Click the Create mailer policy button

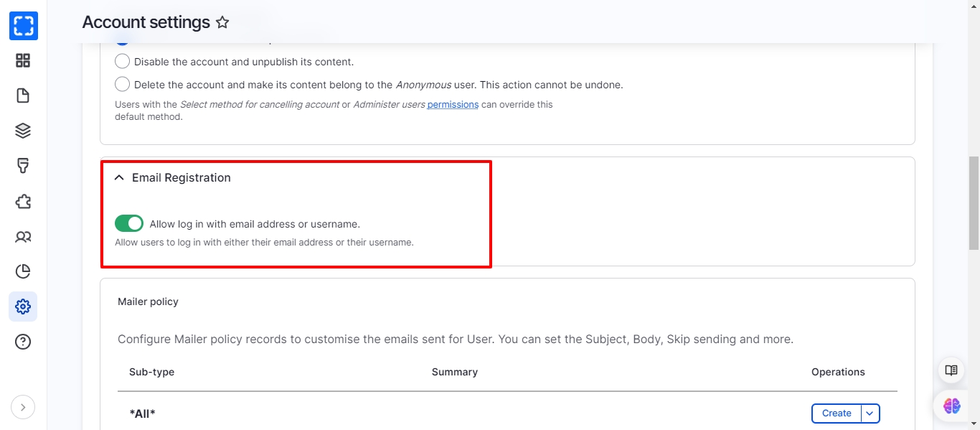(837, 413)
